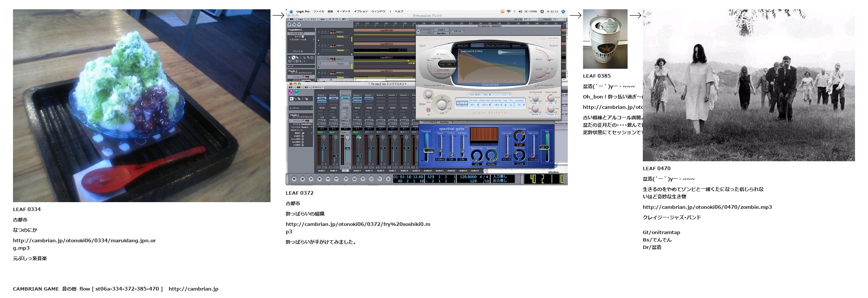Open the maruklang.jpn.org.mp3 link
Image resolution: width=868 pixels, height=298 pixels.
(84, 244)
